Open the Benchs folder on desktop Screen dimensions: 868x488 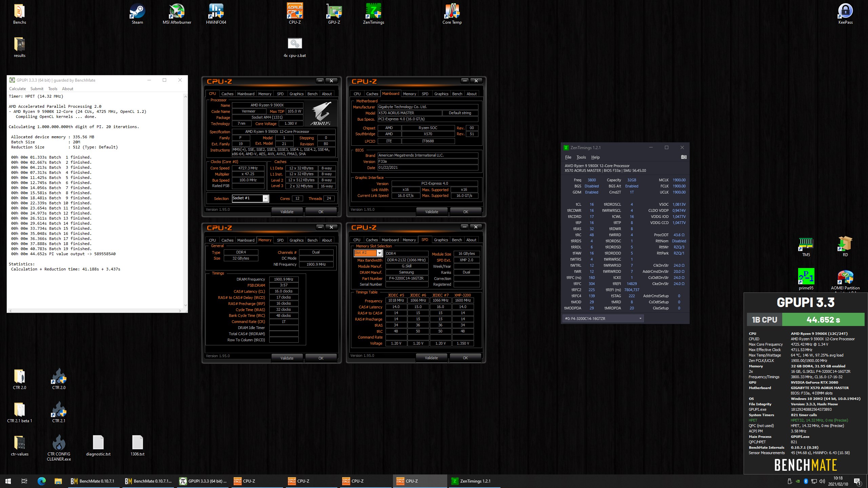19,14
